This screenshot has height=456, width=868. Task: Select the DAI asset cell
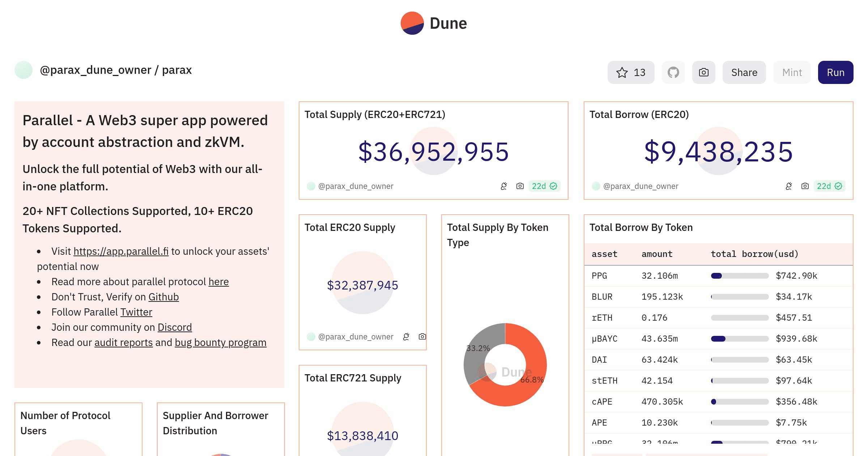[x=599, y=360]
